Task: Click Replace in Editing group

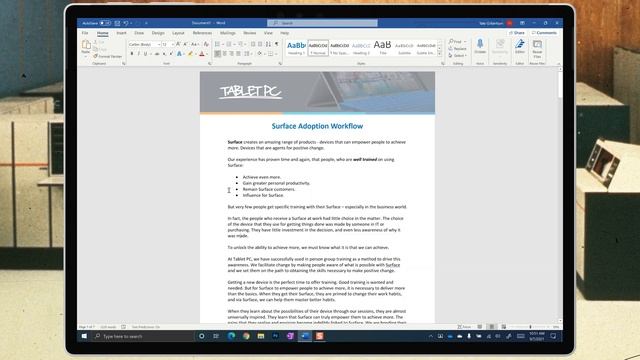Action: click(x=457, y=49)
